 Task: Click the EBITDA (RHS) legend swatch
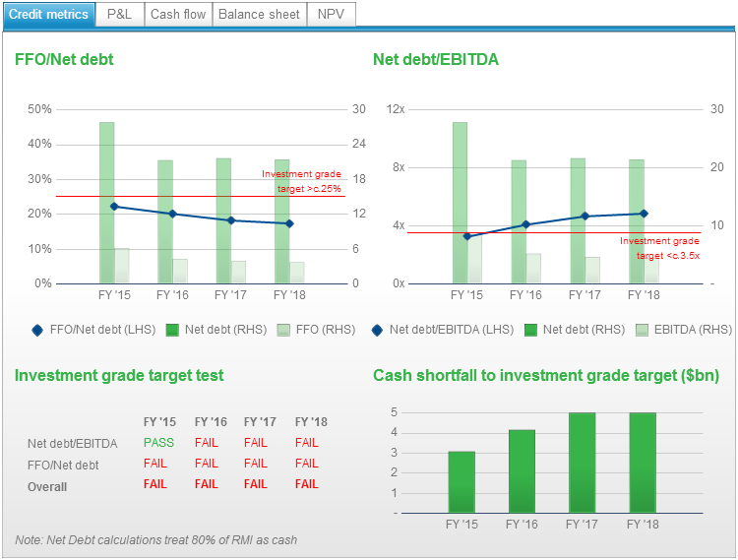tap(642, 331)
